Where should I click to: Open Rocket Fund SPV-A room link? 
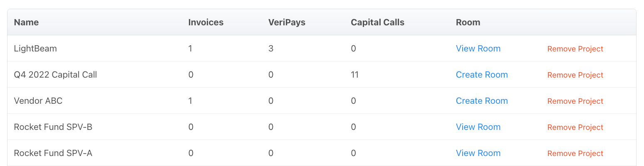pyautogui.click(x=478, y=153)
